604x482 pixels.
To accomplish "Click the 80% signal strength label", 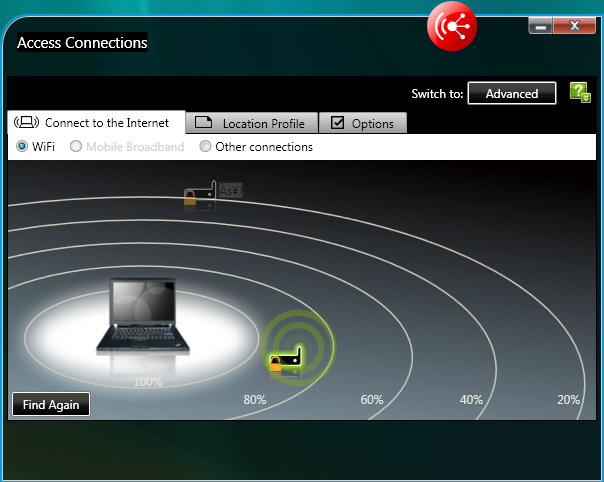I will click(255, 400).
